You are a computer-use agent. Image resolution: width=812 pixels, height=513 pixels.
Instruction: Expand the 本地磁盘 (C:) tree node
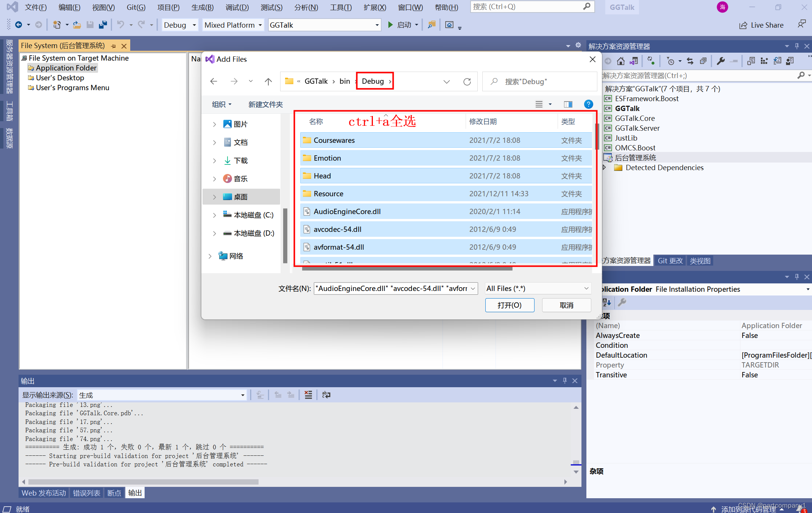point(215,215)
